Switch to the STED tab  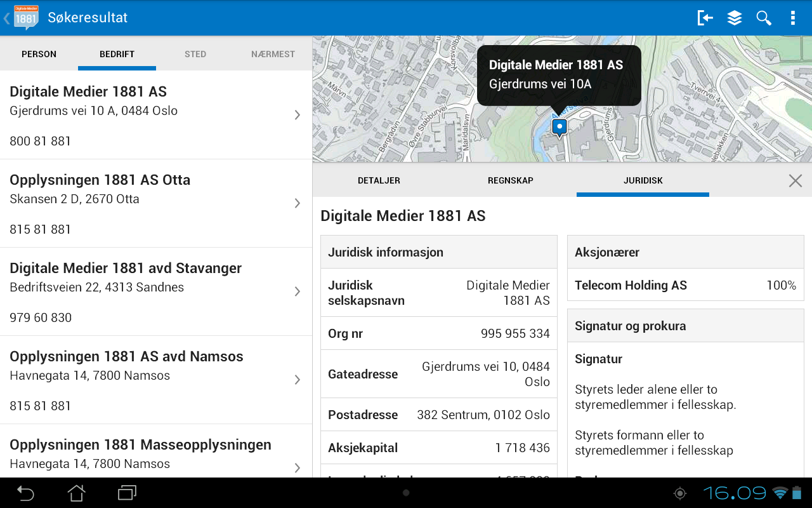pyautogui.click(x=195, y=54)
